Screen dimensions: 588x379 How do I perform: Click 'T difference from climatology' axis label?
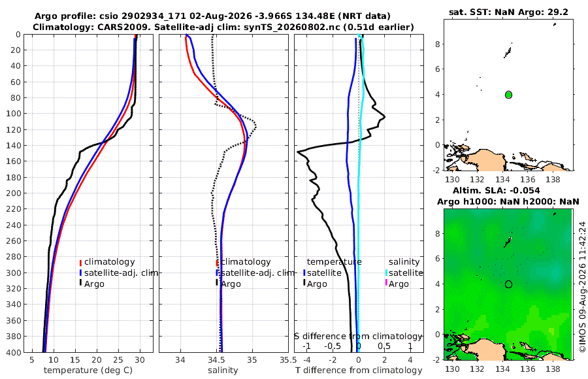pyautogui.click(x=359, y=371)
